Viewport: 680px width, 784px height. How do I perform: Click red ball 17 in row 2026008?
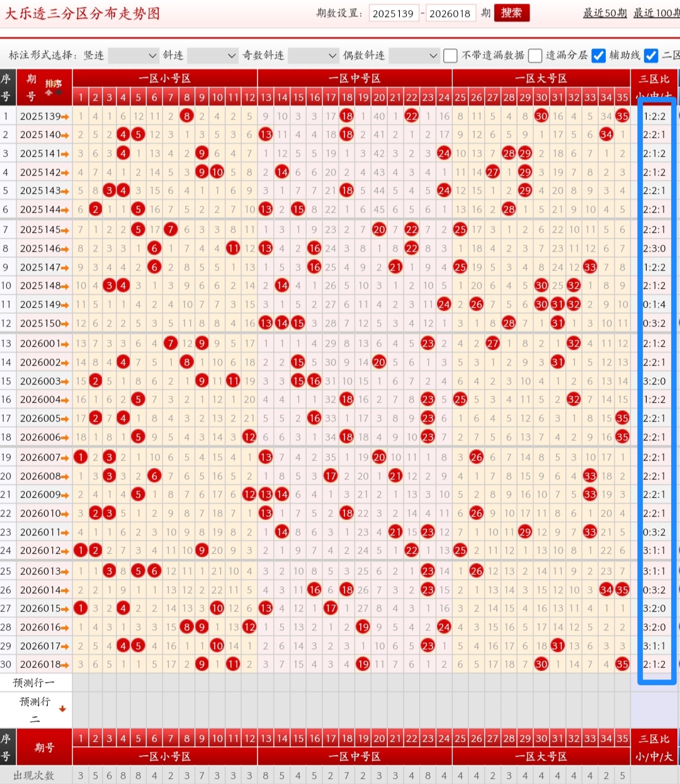(x=331, y=476)
